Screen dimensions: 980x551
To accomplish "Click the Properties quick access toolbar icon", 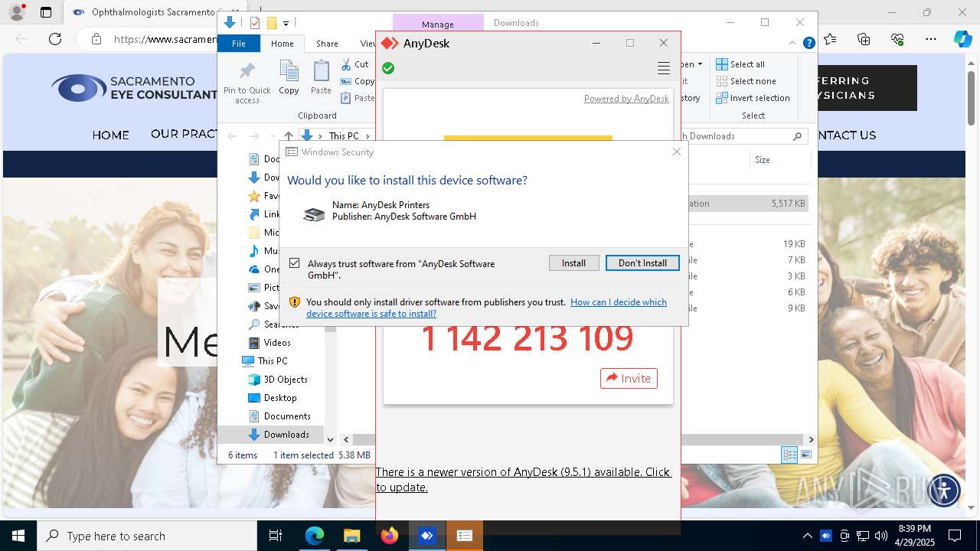I will (255, 23).
